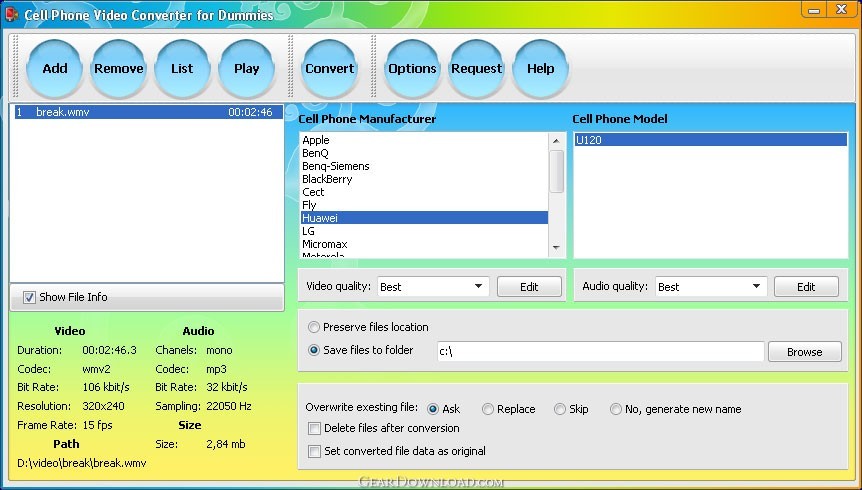The width and height of the screenshot is (862, 490).
Task: Select BenQ in manufacturer list
Action: (424, 153)
